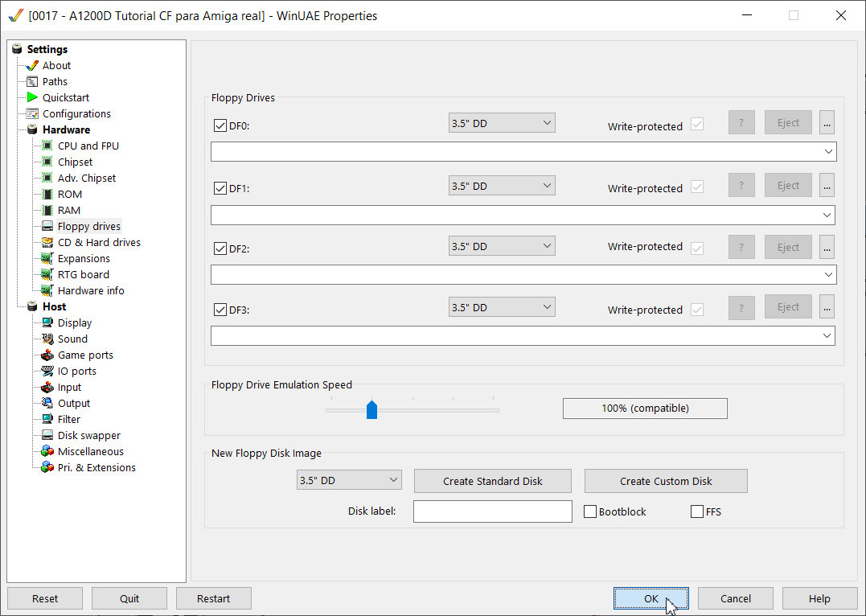Click the RTG board card icon
866x616 pixels.
pyautogui.click(x=47, y=274)
